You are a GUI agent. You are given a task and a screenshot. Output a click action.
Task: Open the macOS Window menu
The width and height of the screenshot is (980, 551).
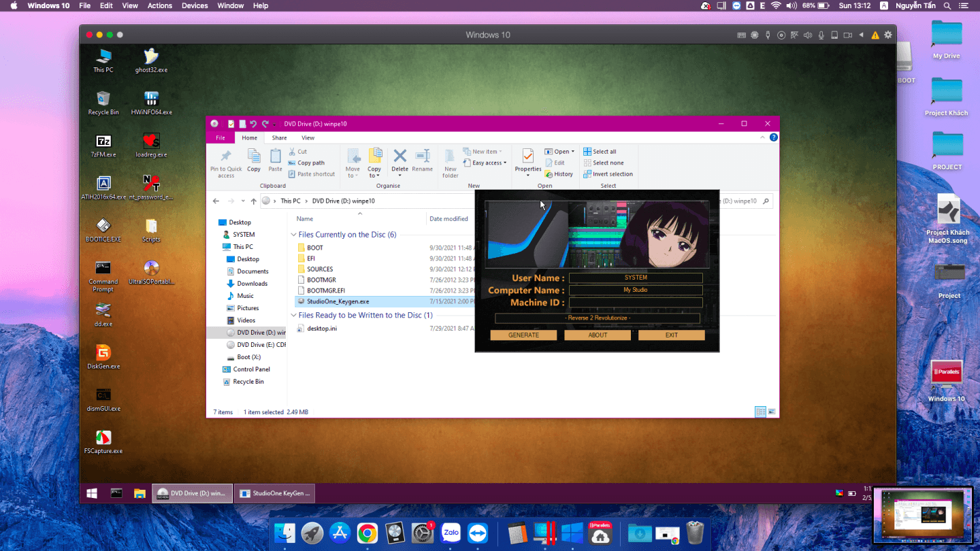pos(231,5)
